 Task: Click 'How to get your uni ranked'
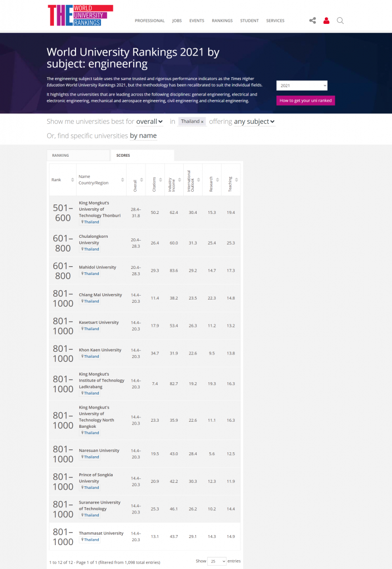pos(306,101)
